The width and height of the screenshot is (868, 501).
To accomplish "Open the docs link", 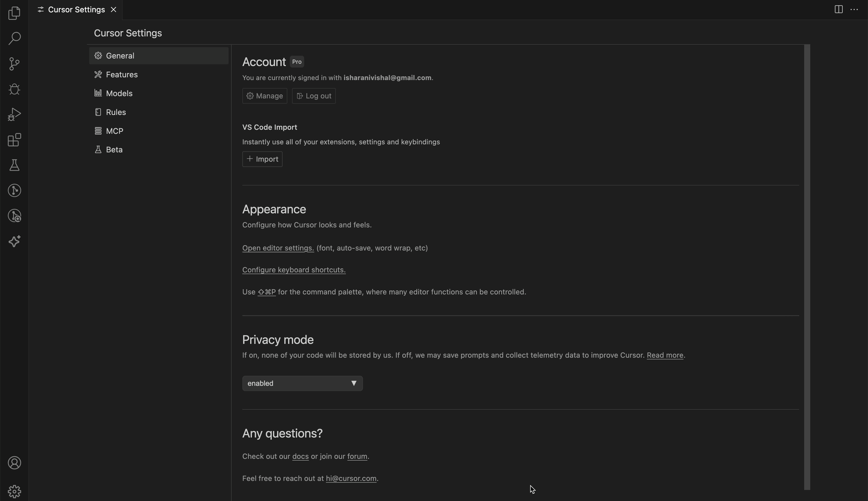I will (300, 456).
